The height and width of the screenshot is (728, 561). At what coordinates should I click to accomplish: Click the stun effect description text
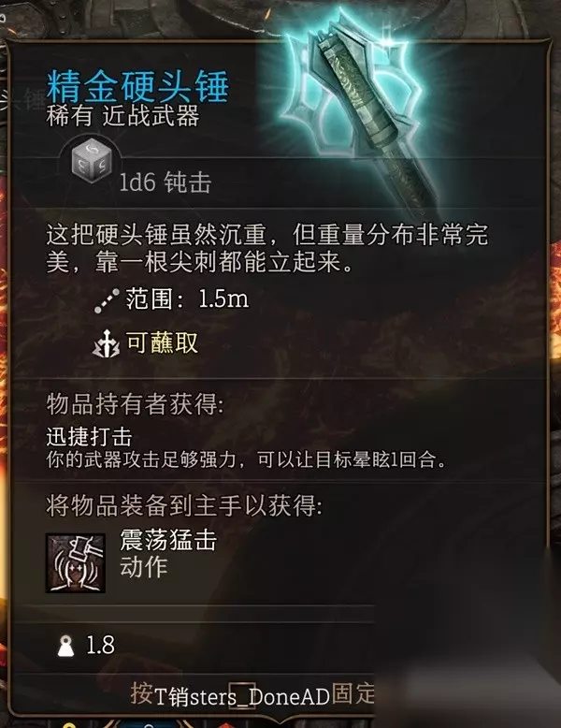click(247, 460)
